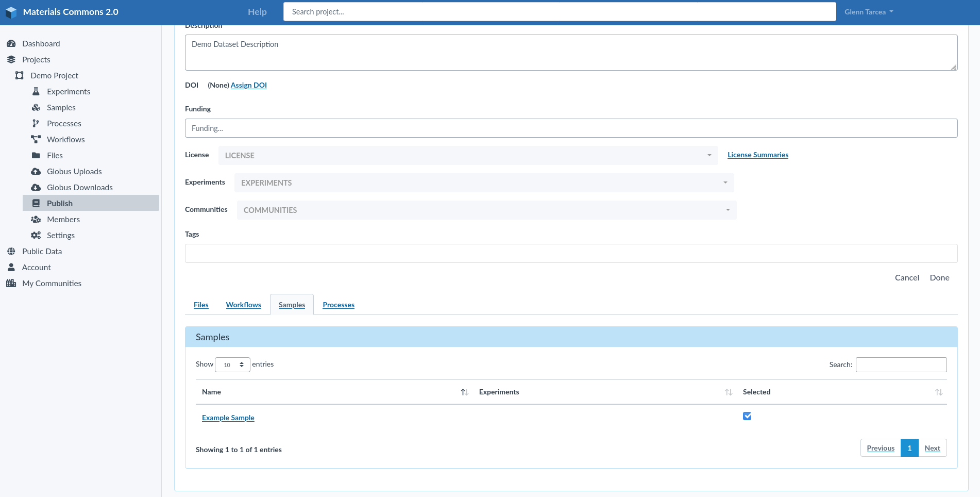Switch to the Files tab

coord(201,305)
